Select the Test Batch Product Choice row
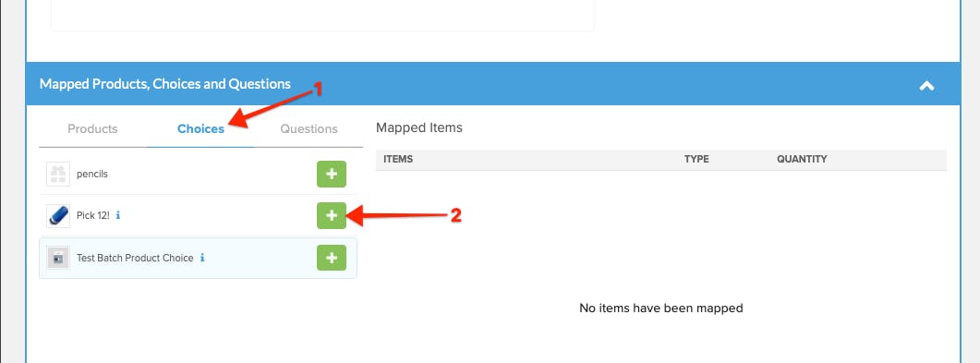Image resolution: width=980 pixels, height=363 pixels. pyautogui.click(x=199, y=258)
